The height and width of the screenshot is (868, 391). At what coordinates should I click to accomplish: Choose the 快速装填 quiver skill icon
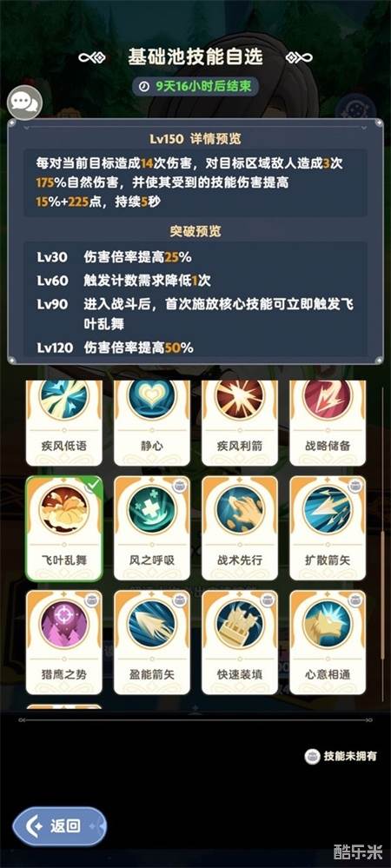click(240, 624)
